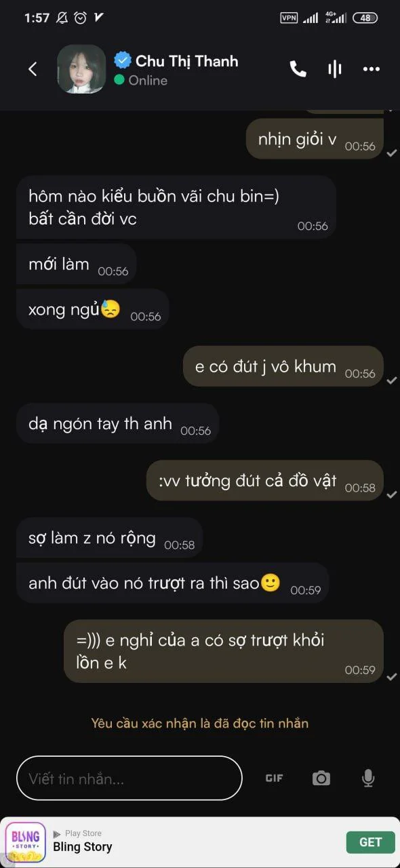Viewport: 400px width, 868px height.
Task: Select the "mới làm" message bubble
Action: coord(77,264)
